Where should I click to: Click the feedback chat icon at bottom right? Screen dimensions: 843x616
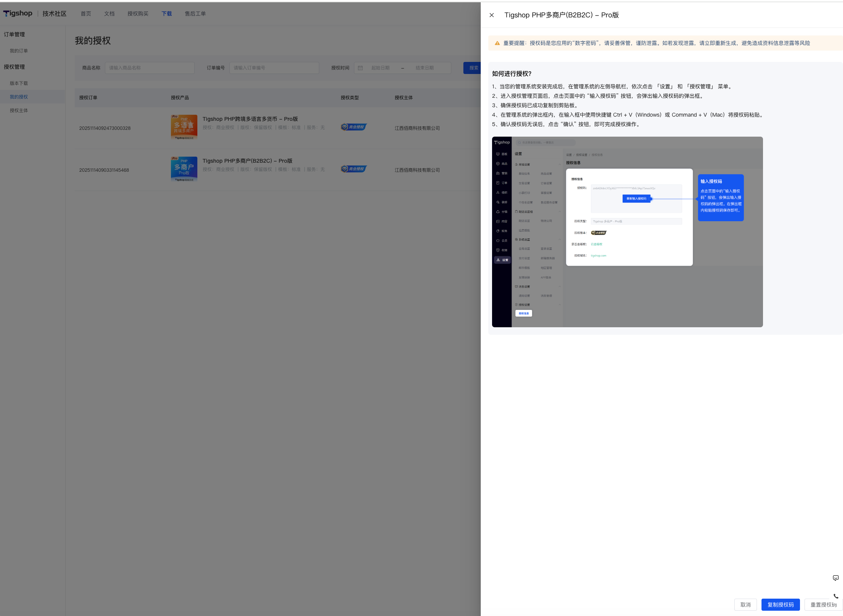(835, 578)
